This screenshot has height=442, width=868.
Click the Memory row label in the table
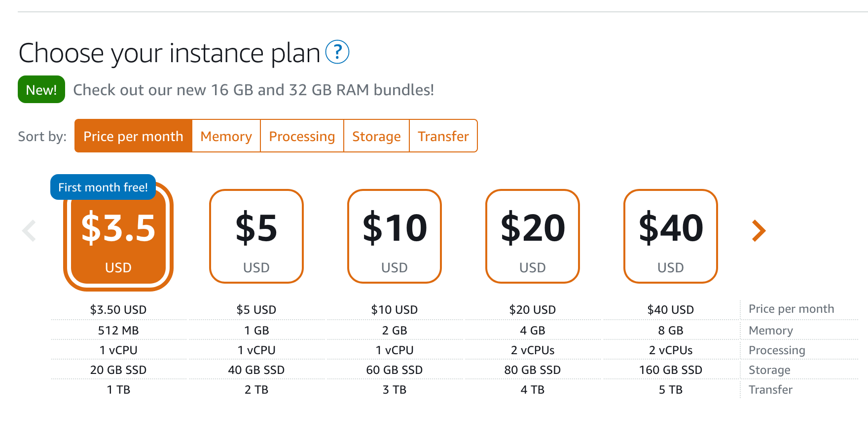pyautogui.click(x=771, y=330)
